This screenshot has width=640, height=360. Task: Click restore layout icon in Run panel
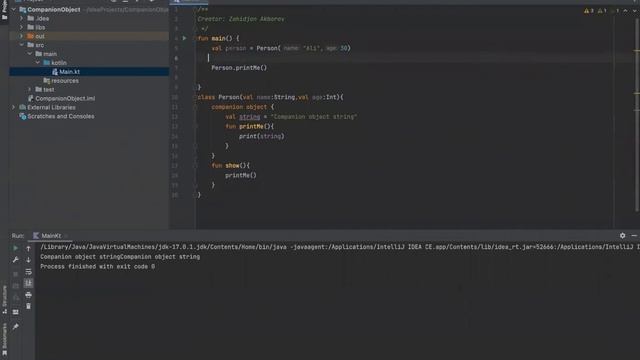click(x=16, y=312)
